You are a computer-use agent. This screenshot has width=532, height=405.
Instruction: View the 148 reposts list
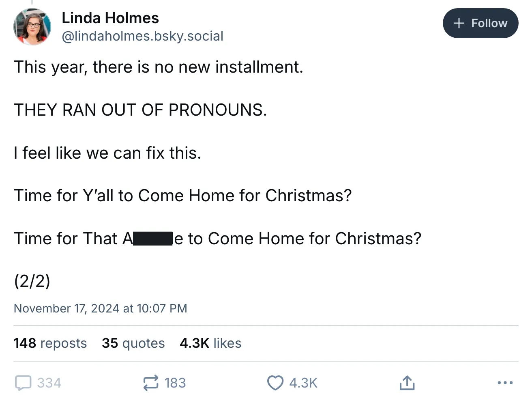coord(50,343)
